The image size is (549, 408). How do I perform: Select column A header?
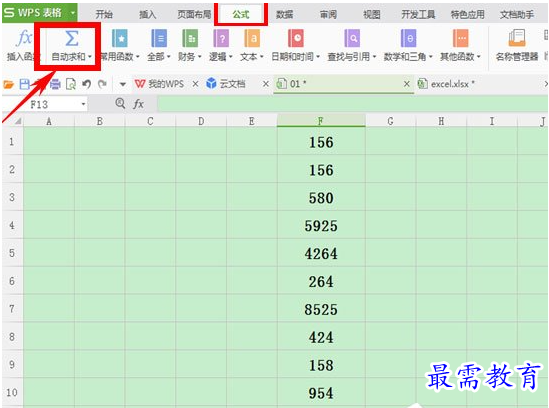tap(49, 121)
